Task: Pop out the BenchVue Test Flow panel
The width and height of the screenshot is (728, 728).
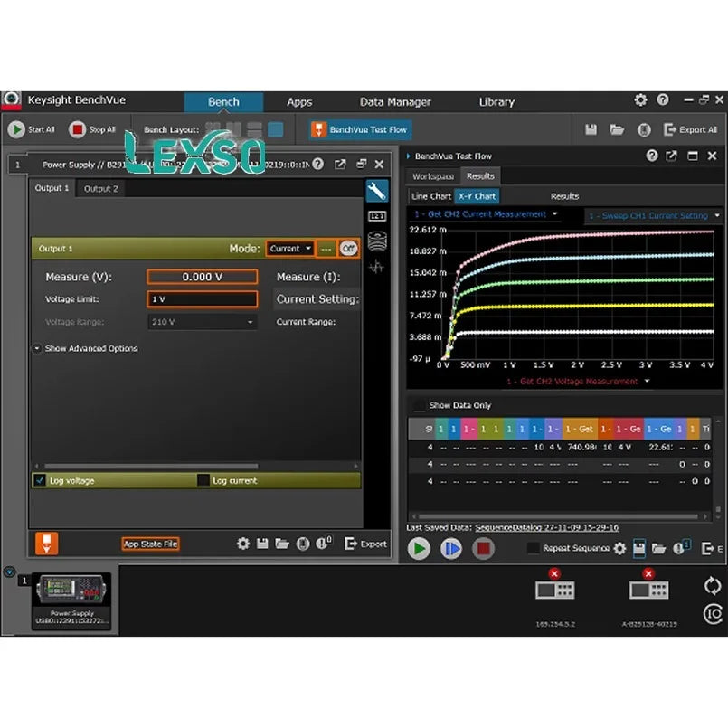Action: [671, 156]
